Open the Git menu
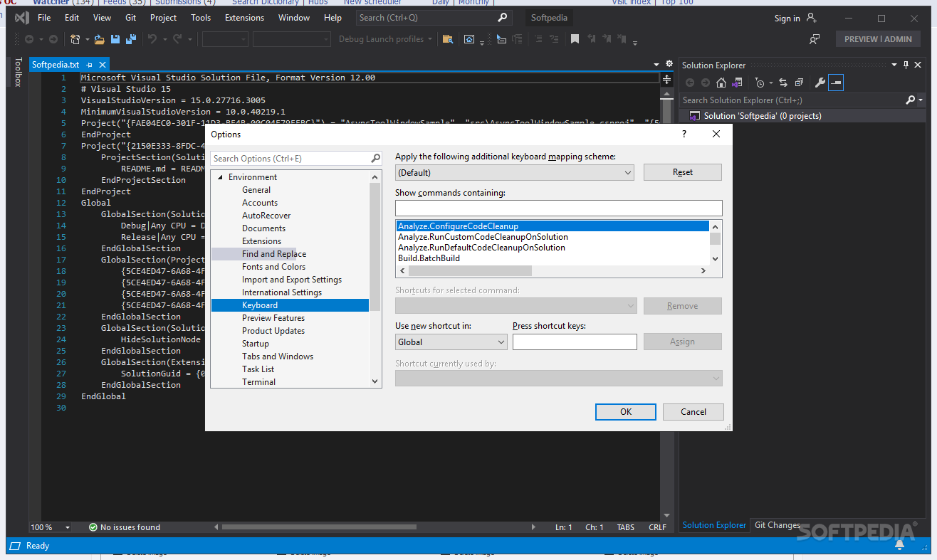Image resolution: width=937 pixels, height=560 pixels. [x=130, y=18]
